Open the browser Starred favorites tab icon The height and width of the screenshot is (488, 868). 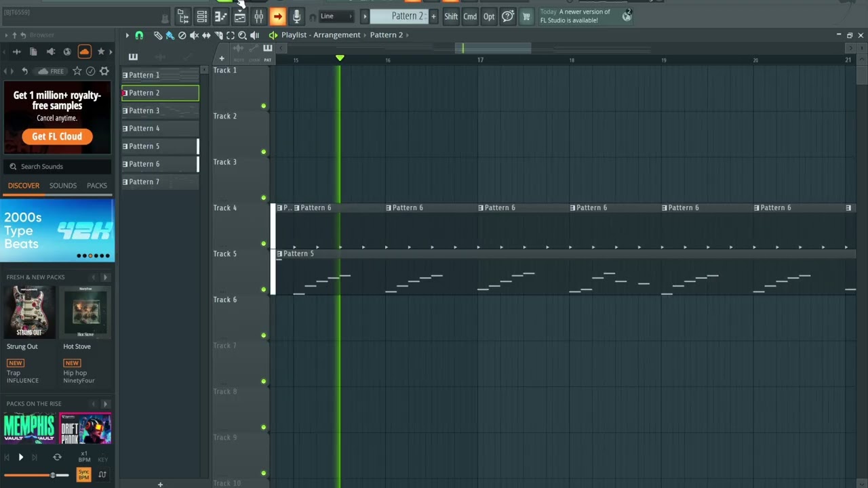[101, 52]
